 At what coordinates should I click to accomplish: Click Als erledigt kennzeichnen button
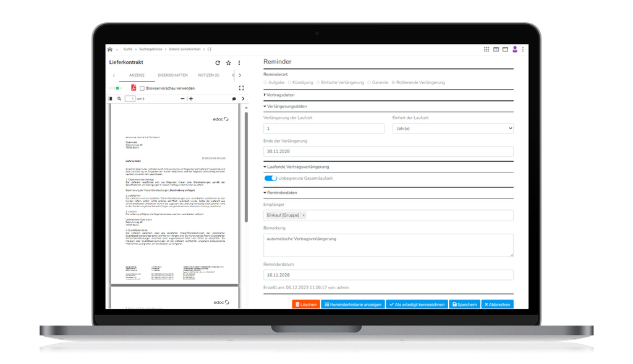tap(417, 304)
